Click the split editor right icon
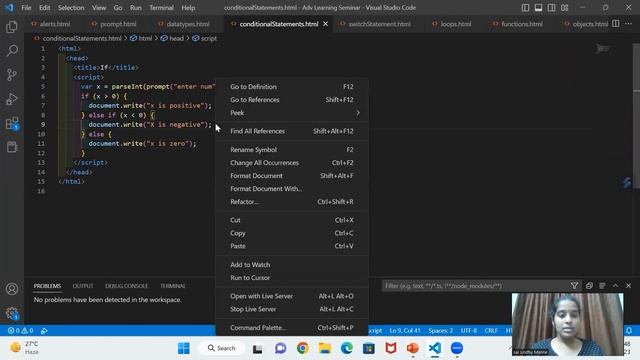The height and width of the screenshot is (360, 640). click(616, 24)
